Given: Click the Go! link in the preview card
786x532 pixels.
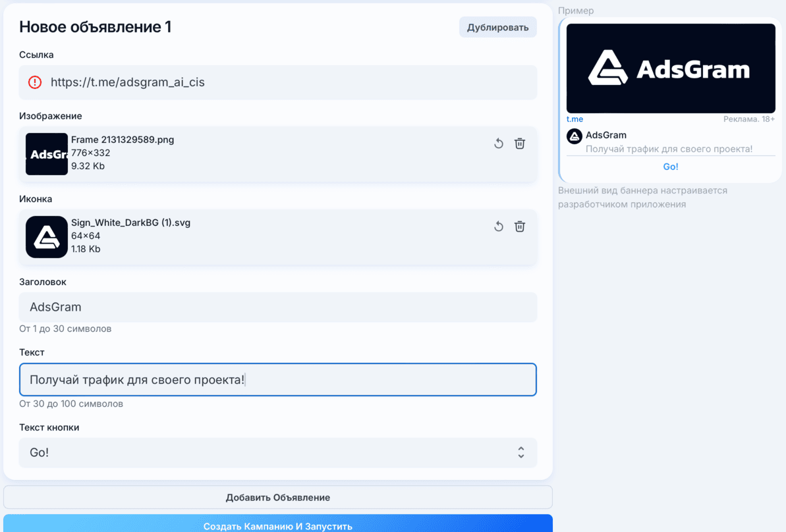Looking at the screenshot, I should coord(670,166).
